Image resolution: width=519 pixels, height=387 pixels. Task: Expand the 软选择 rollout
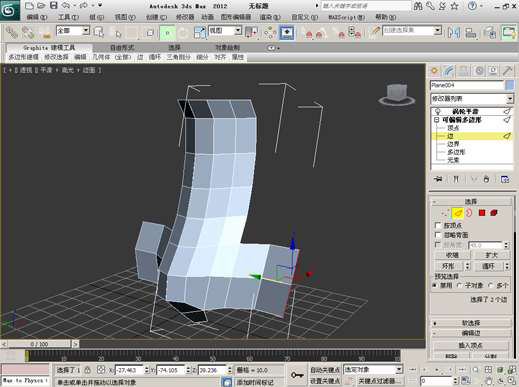(x=471, y=323)
